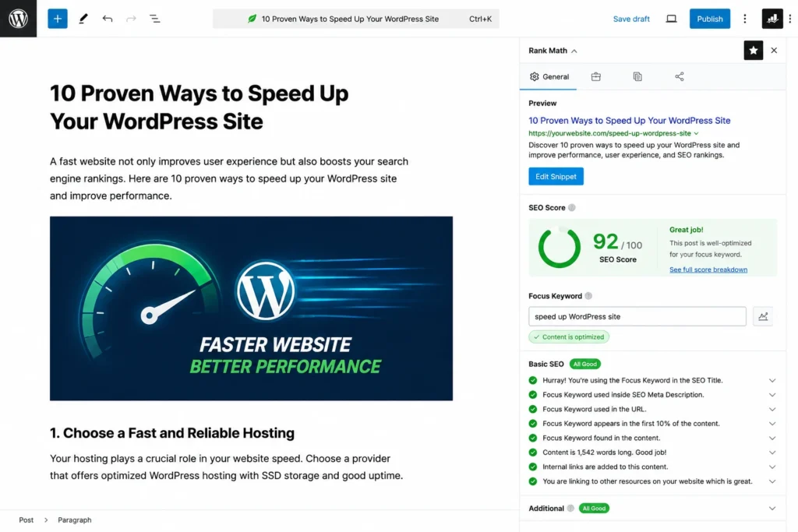The width and height of the screenshot is (798, 532).
Task: Click green check for word count test
Action: coord(533,452)
